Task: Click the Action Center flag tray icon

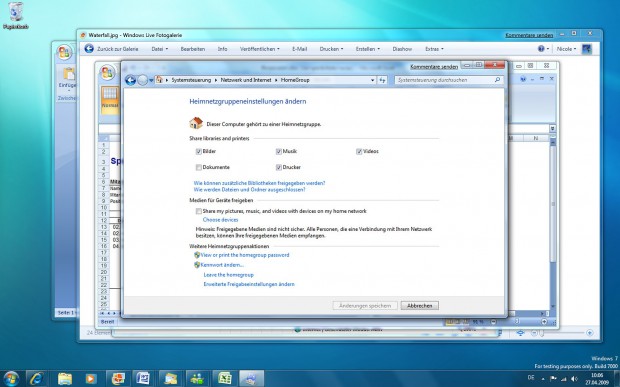Action: (553, 379)
